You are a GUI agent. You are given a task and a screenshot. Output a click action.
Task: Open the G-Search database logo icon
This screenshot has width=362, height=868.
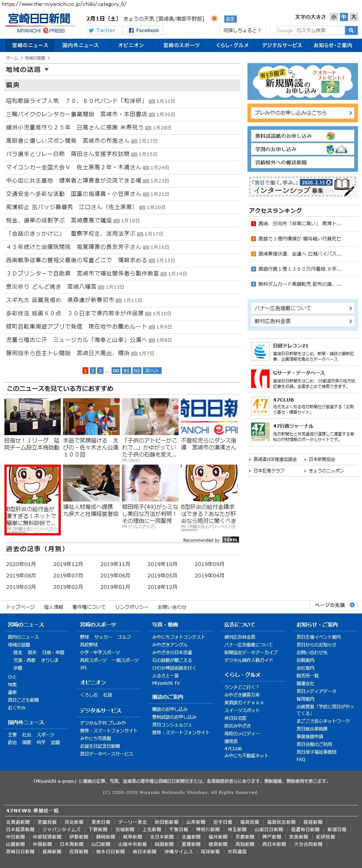click(x=260, y=378)
